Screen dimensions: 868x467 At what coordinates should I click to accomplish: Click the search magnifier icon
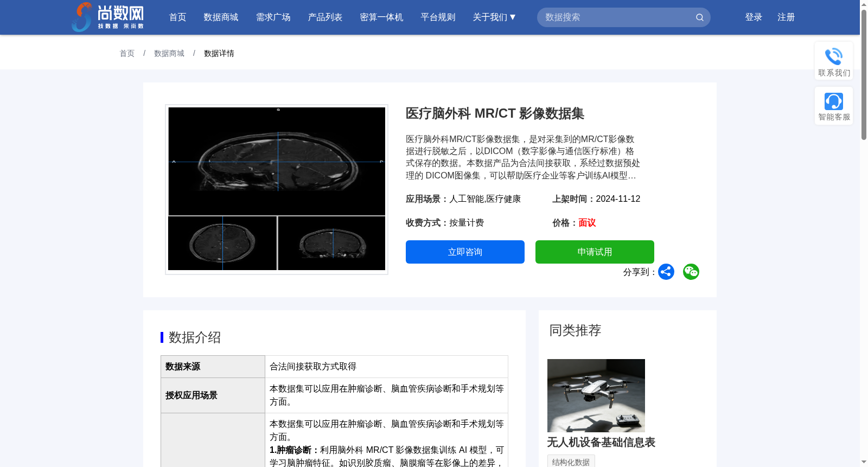[x=700, y=17]
